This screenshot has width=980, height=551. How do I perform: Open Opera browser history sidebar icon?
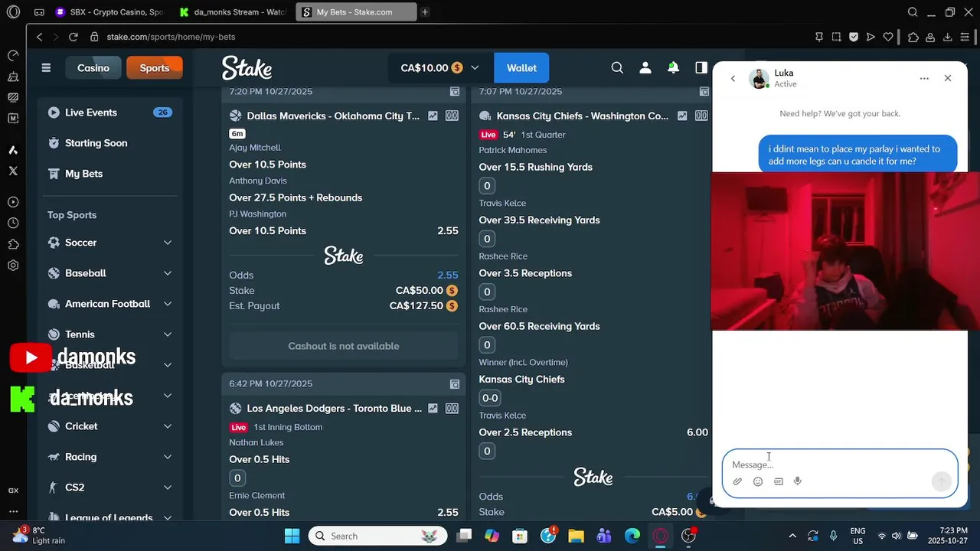click(x=13, y=223)
